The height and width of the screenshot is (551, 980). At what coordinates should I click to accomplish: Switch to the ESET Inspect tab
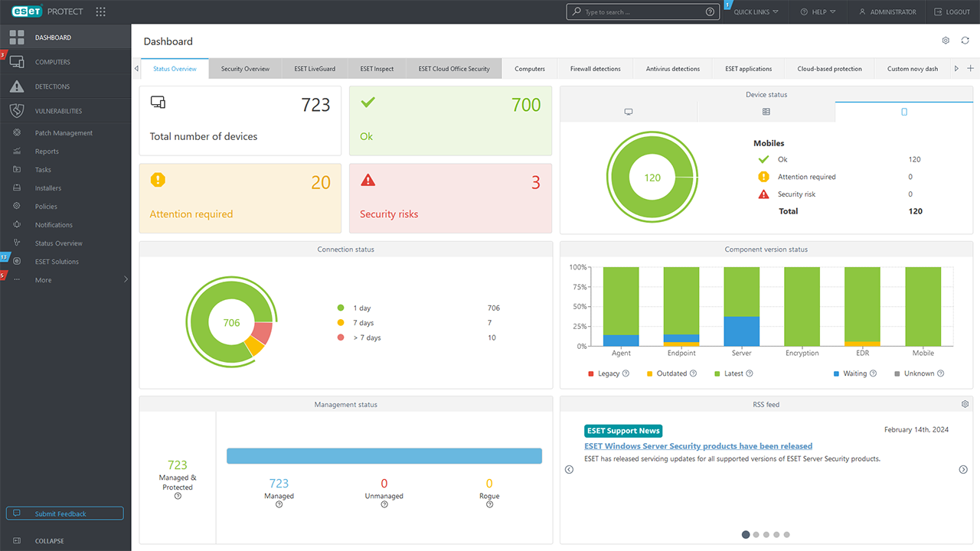pyautogui.click(x=376, y=68)
